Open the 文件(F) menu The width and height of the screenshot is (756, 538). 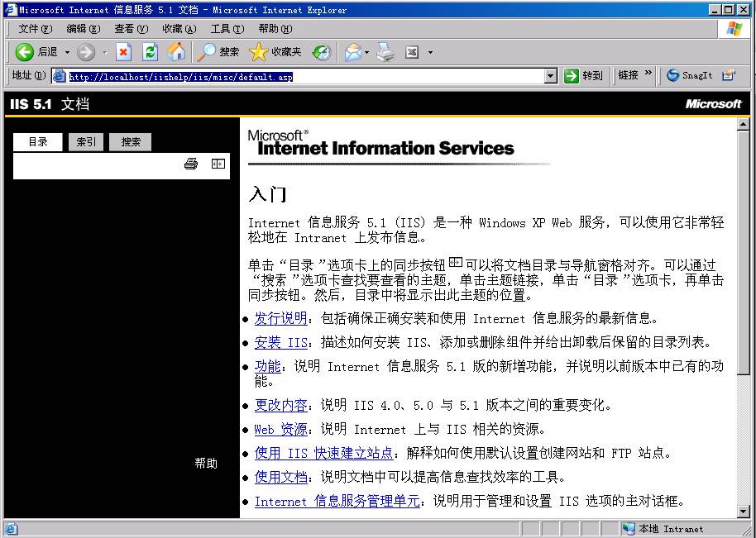(35, 29)
